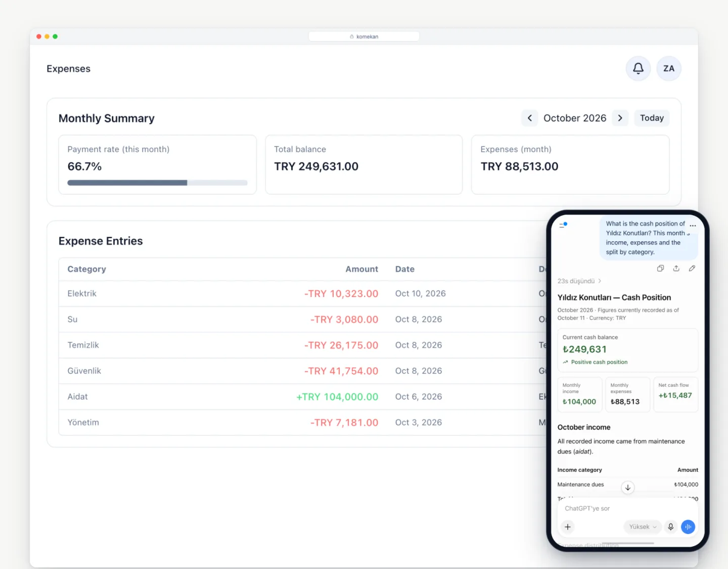
Task: Open the Yüksek model level dropdown
Action: point(643,527)
